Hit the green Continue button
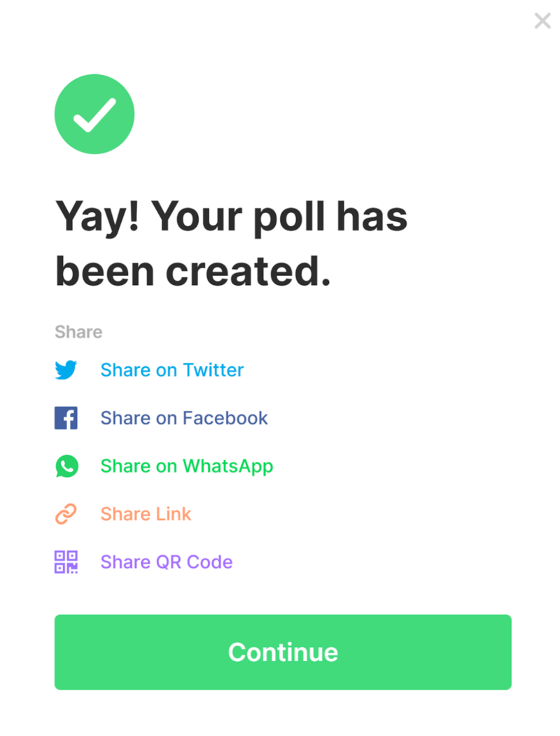Screen dimensions: 560x736 click(283, 652)
